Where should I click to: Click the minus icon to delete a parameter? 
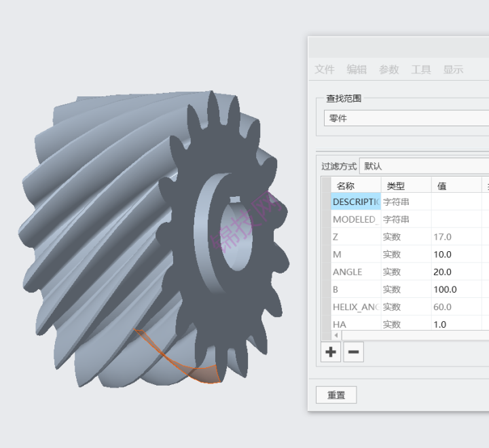[353, 352]
